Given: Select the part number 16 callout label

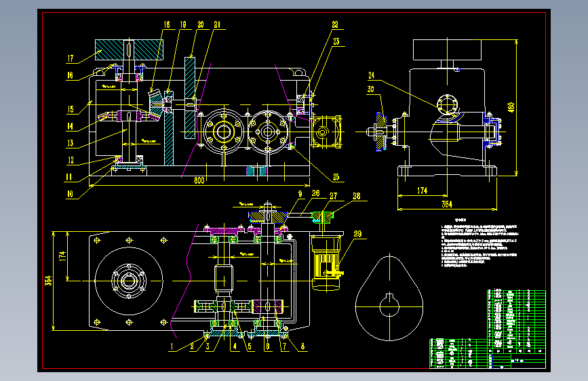Looking at the screenshot, I should (x=70, y=75).
